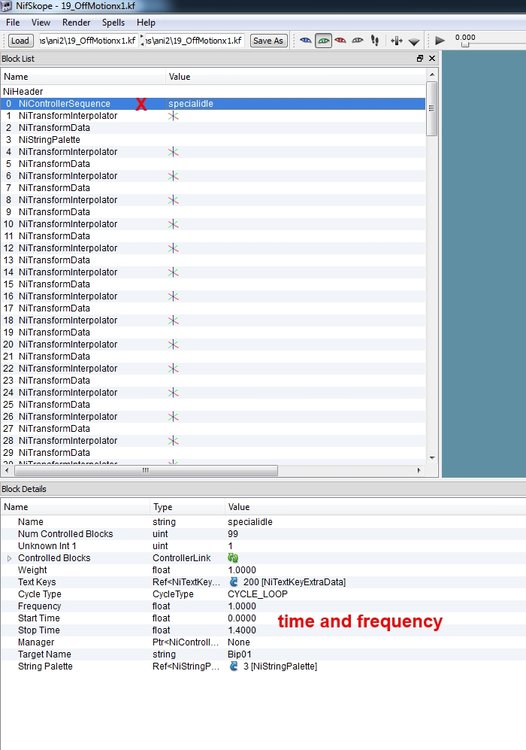Click the specialidle value in block 0 row
Screen dimensions: 526x750
coord(191,103)
